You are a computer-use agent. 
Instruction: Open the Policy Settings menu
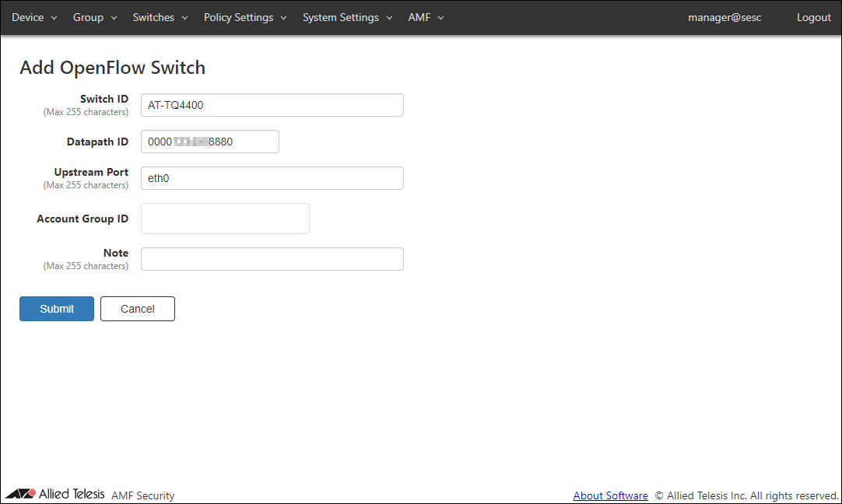click(245, 17)
